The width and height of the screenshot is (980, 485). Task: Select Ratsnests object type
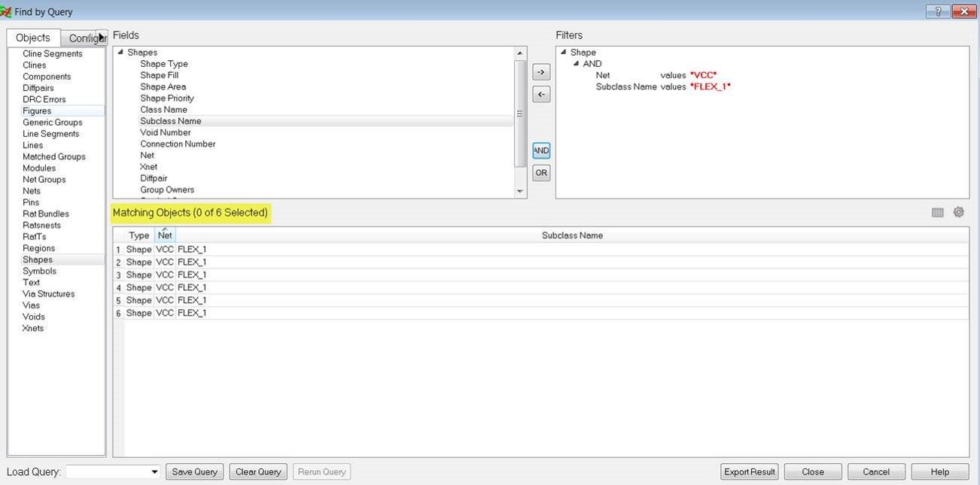tap(42, 226)
